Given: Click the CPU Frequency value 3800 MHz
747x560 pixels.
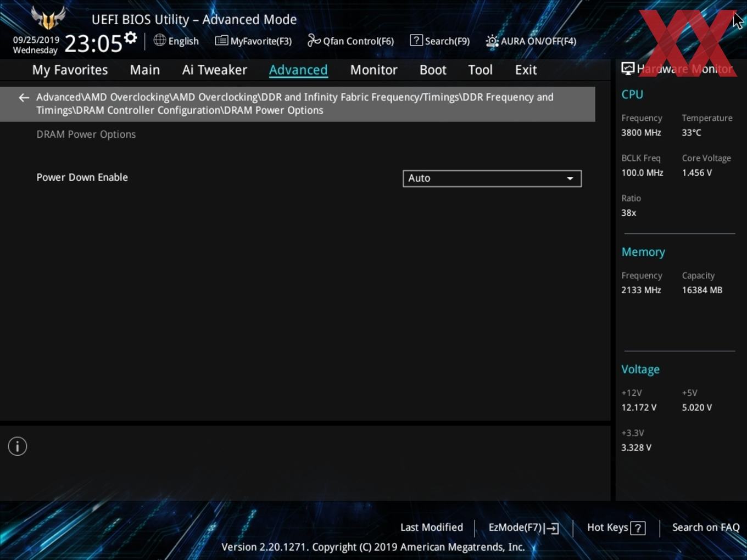Looking at the screenshot, I should click(641, 132).
